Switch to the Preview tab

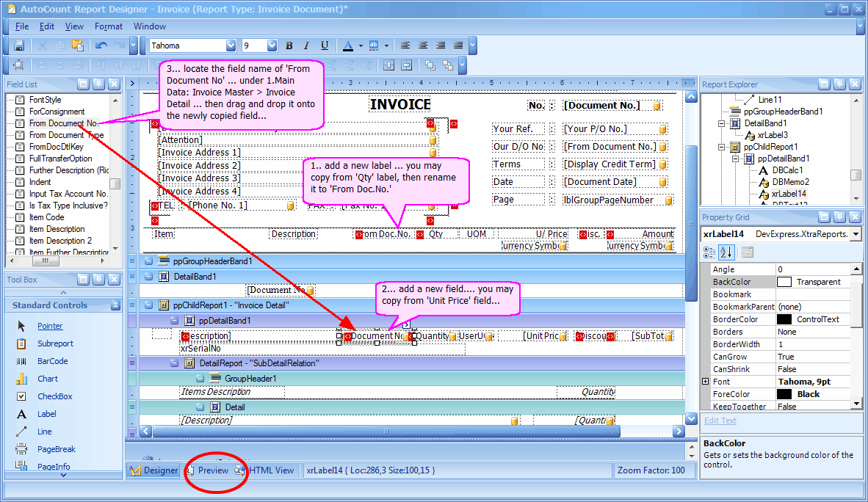click(213, 470)
